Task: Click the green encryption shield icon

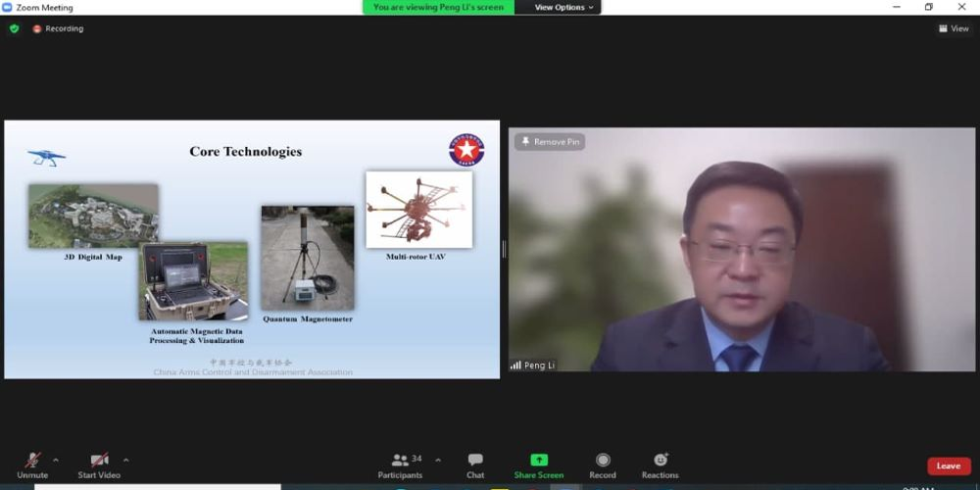Action: 14,28
